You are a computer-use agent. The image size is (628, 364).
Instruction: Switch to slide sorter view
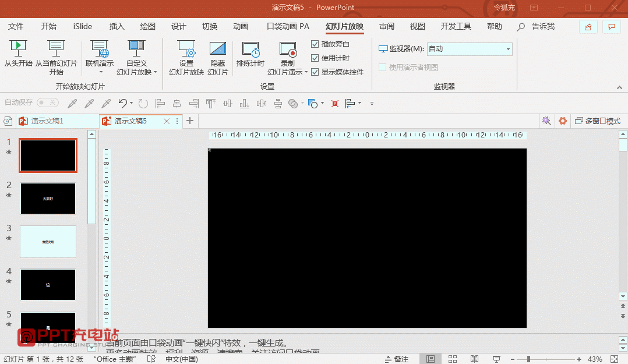[x=453, y=359]
